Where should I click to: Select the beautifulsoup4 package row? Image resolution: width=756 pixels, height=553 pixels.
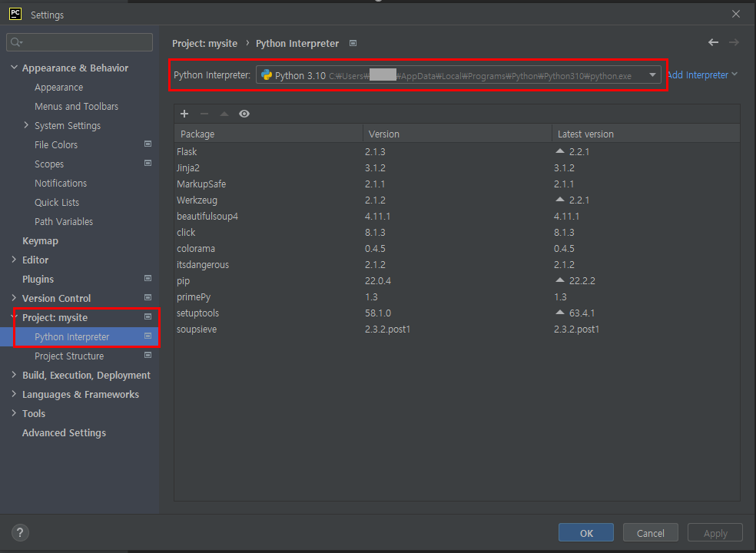coord(456,216)
